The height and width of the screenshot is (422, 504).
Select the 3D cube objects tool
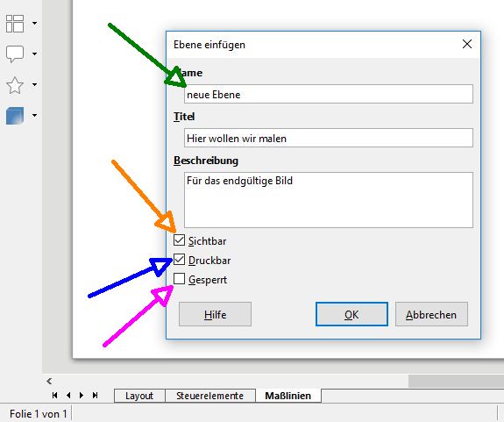point(15,116)
